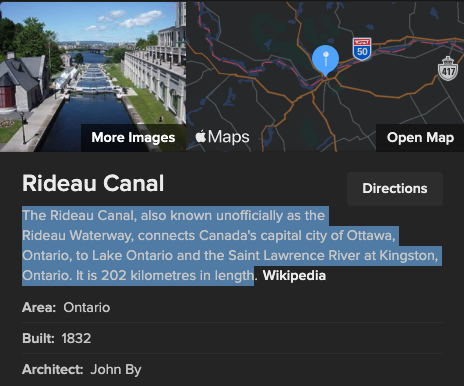Click the "202 kilometres in length" text

coord(177,276)
